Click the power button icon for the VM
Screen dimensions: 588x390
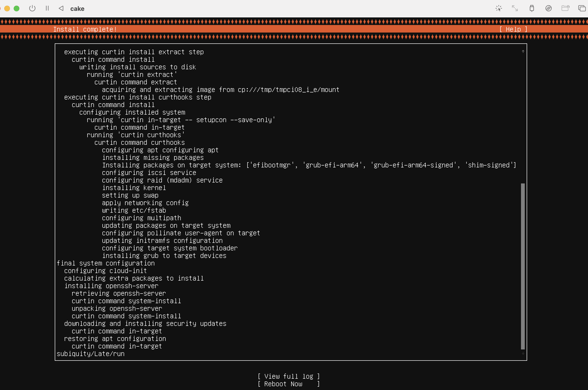click(32, 8)
